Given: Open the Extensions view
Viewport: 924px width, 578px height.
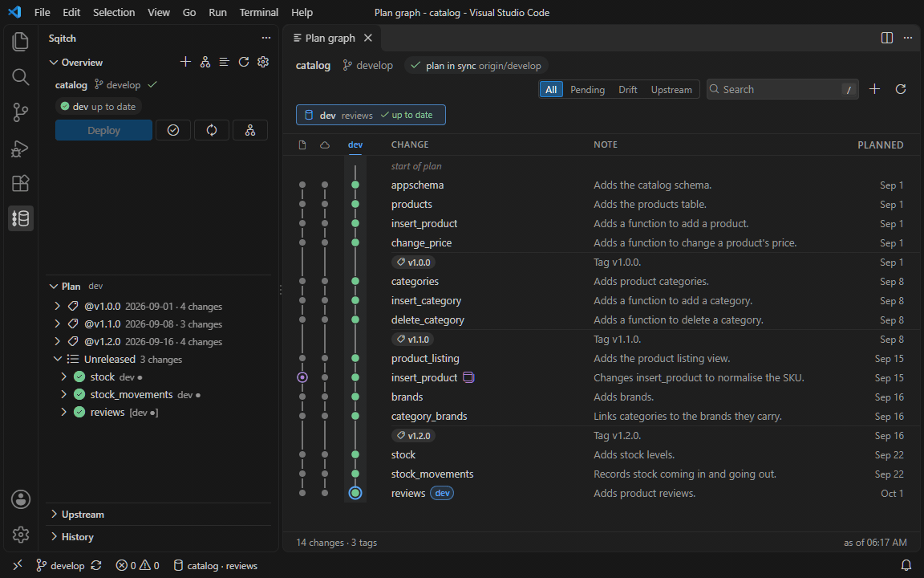Looking at the screenshot, I should (21, 183).
